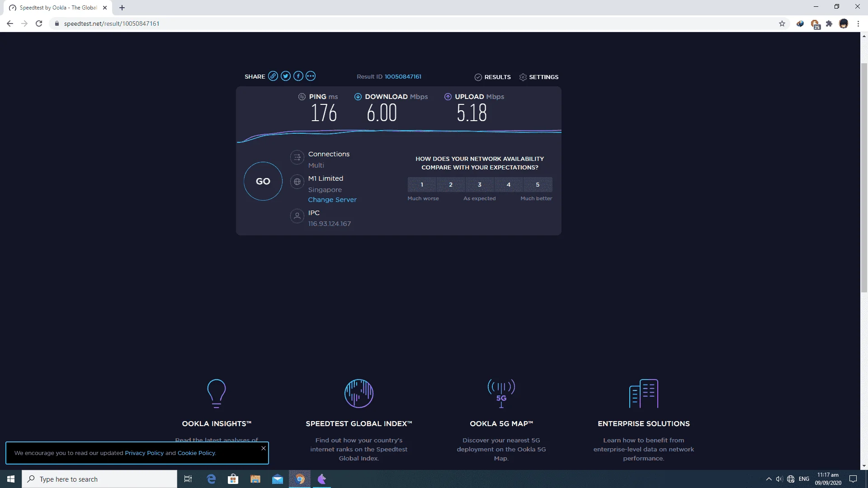868x488 pixels.
Task: Reload the Speedtest page
Action: [x=39, y=23]
